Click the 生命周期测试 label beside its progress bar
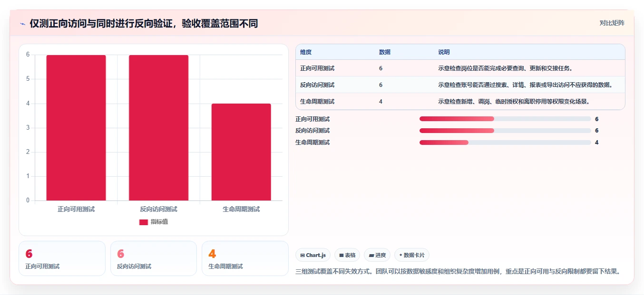This screenshot has height=295, width=644. [312, 143]
